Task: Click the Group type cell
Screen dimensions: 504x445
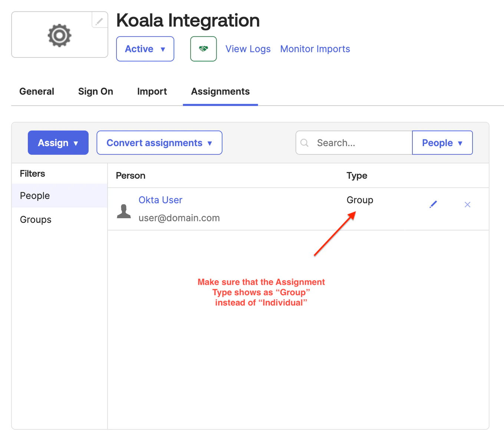Action: coord(360,200)
